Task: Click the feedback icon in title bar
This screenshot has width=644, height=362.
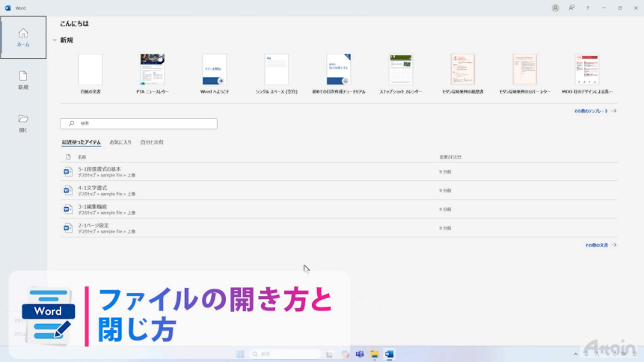Action: [x=571, y=7]
